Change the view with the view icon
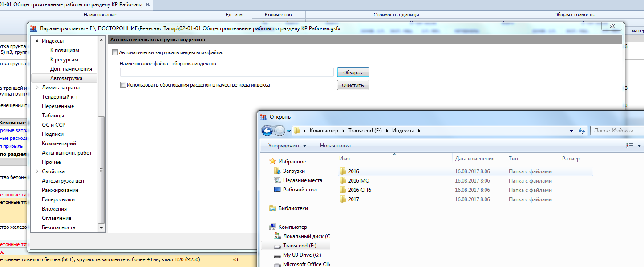This screenshot has width=644, height=267. [629, 146]
